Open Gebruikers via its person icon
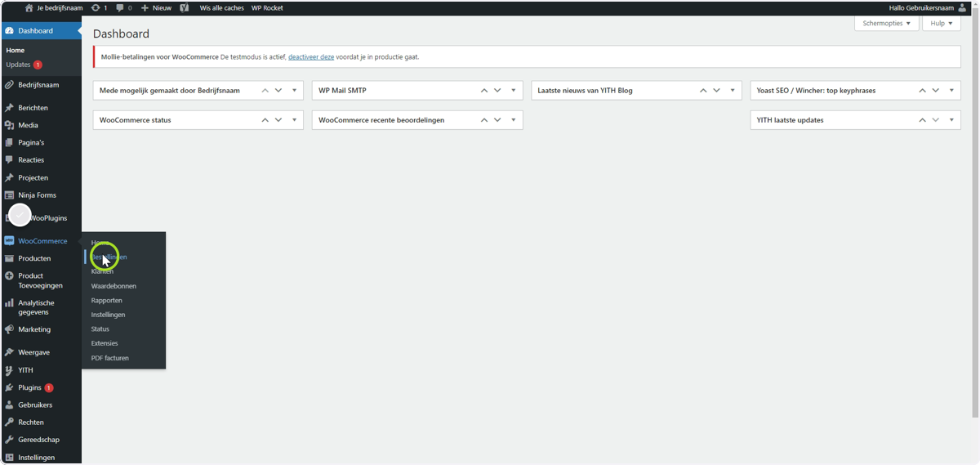The width and height of the screenshot is (980, 465). (9, 405)
